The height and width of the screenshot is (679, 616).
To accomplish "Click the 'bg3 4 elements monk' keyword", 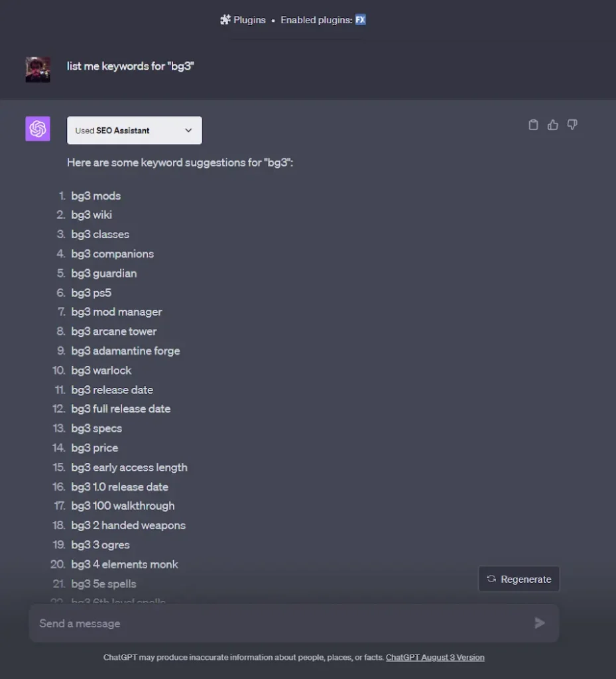I will [125, 564].
